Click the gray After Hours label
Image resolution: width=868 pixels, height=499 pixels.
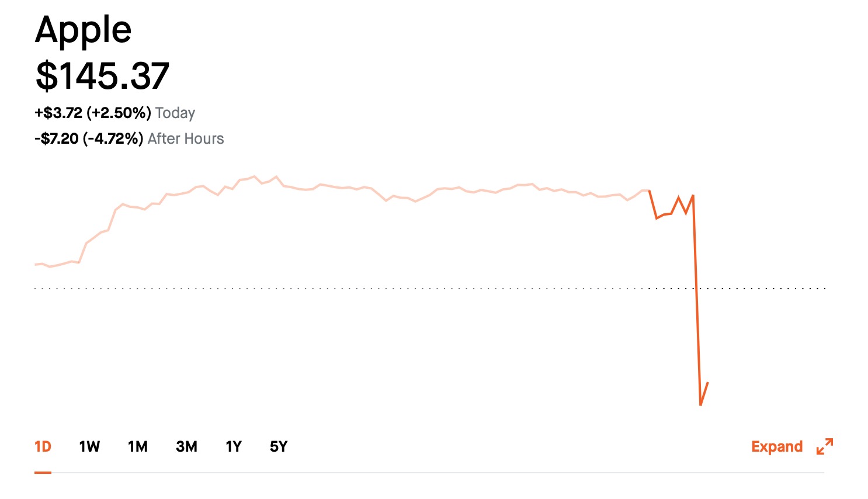pos(186,138)
